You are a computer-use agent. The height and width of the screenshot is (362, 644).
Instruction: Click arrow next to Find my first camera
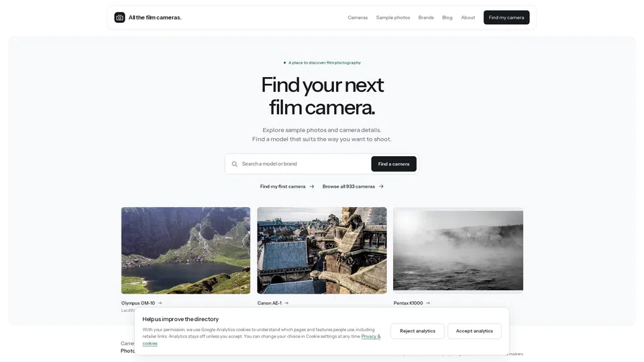312,186
